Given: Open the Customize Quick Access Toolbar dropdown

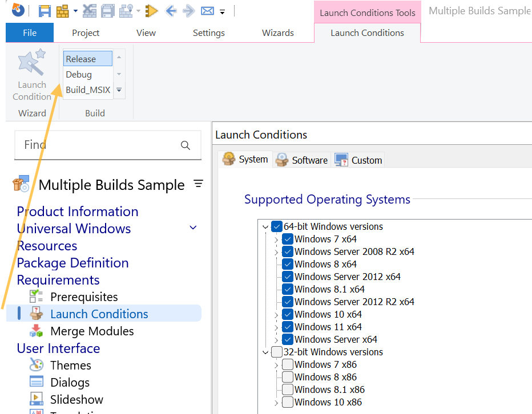Looking at the screenshot, I should click(x=222, y=12).
